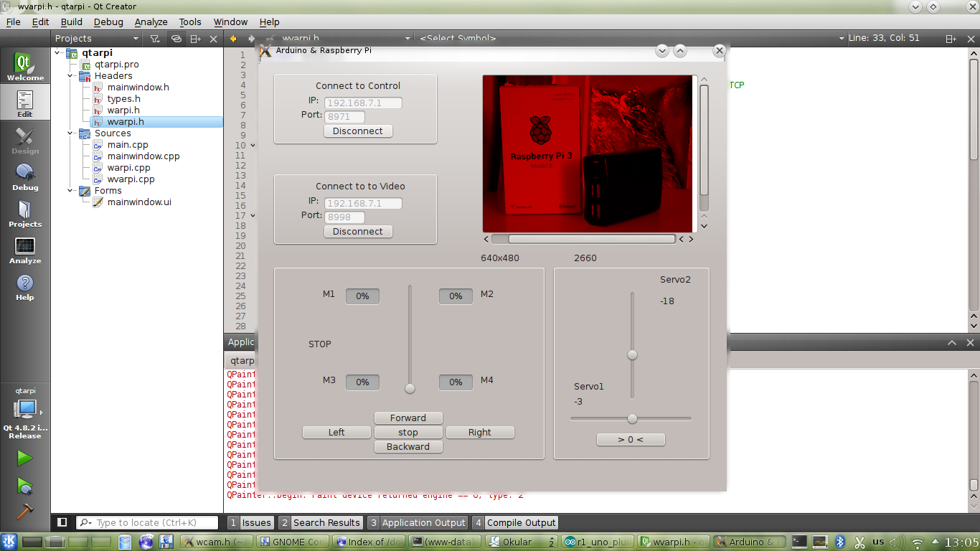Click the > 0 < servo center button

[x=631, y=440]
